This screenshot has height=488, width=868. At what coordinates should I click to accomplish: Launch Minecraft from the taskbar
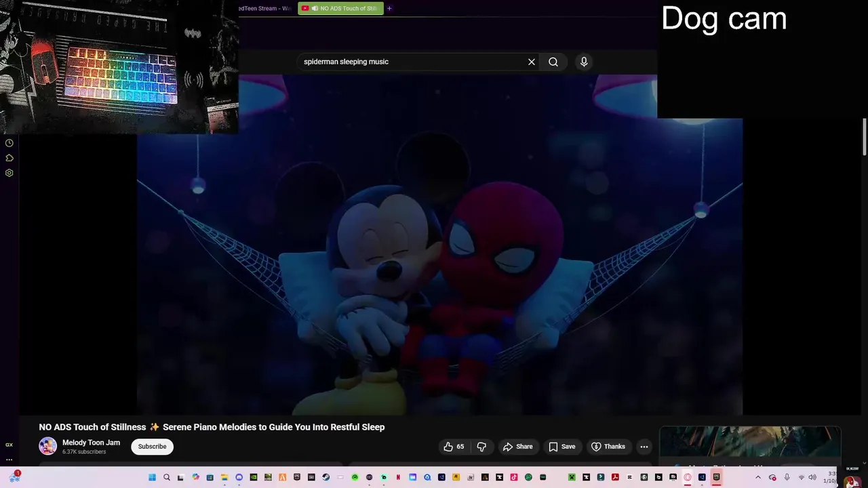pyautogui.click(x=572, y=477)
